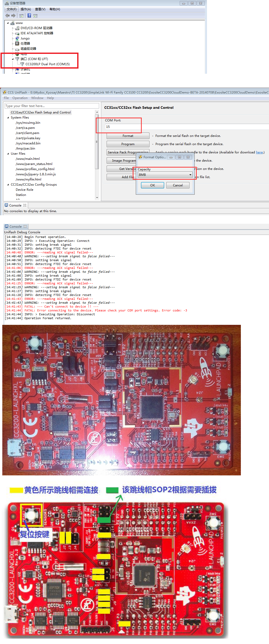Select /www/js/jquery-1.8.3.min.js file
Screen dimensions: 269x644
36,174
